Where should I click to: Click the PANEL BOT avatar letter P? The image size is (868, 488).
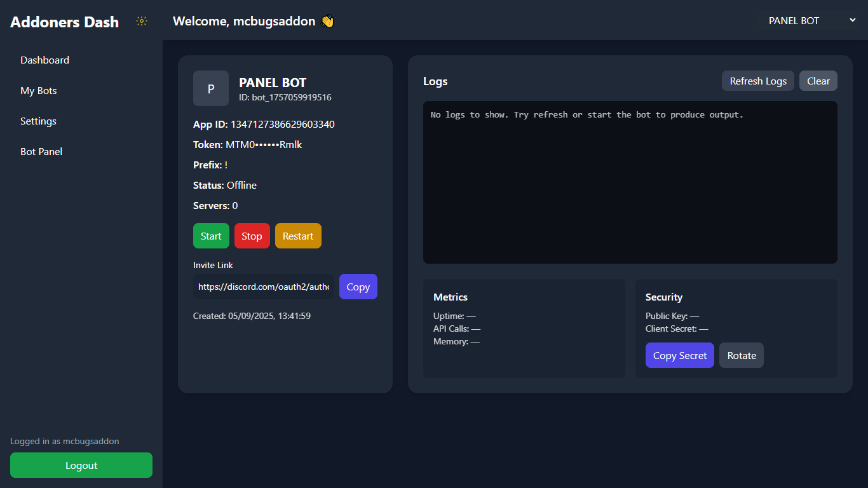tap(210, 88)
